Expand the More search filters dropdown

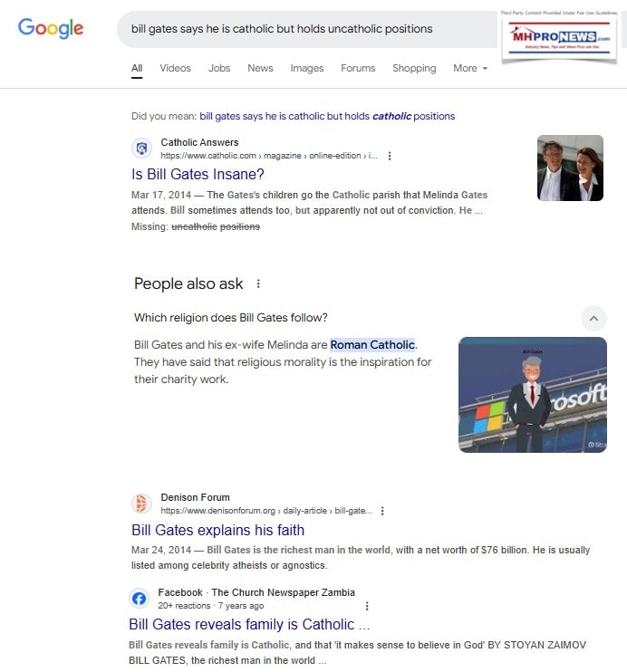tap(470, 68)
